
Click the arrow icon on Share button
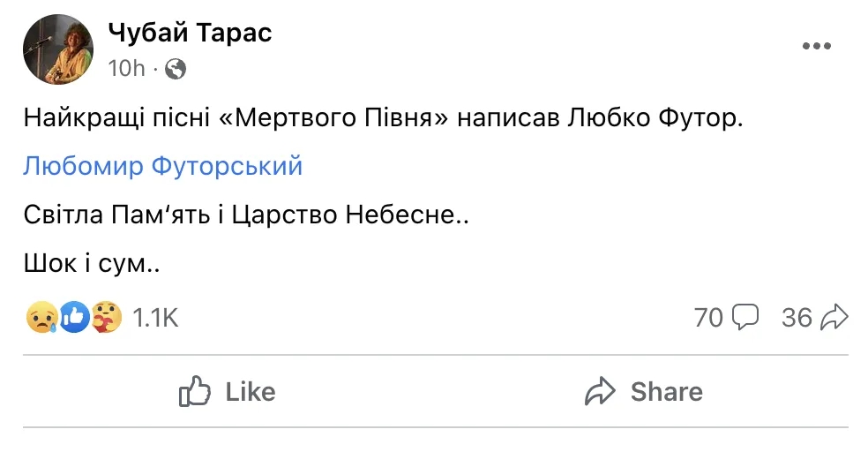coord(600,391)
